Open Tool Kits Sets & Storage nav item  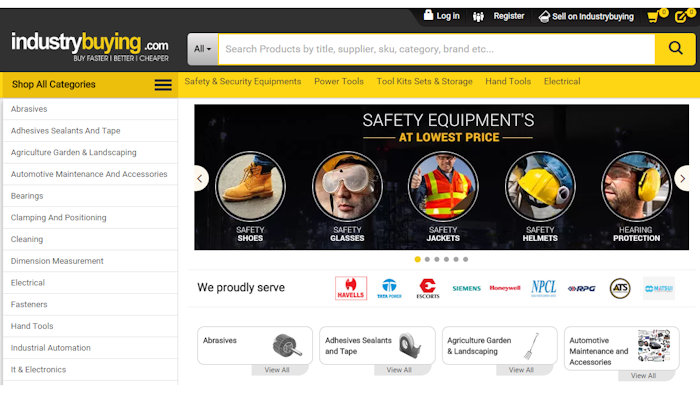425,82
